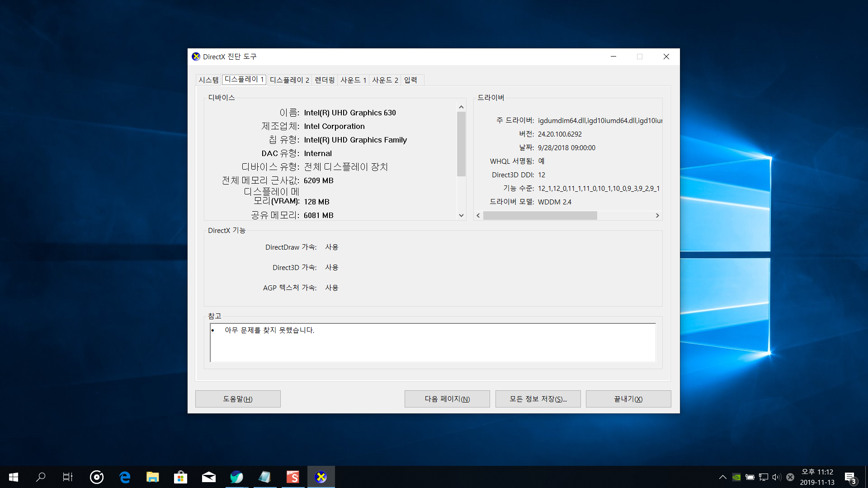Viewport: 868px width, 488px height.
Task: Select Direct3D 가속 status 사용
Action: click(332, 267)
